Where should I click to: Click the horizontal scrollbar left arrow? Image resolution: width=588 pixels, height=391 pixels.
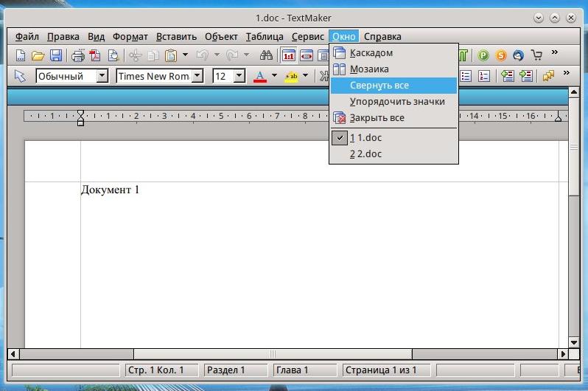(x=13, y=354)
